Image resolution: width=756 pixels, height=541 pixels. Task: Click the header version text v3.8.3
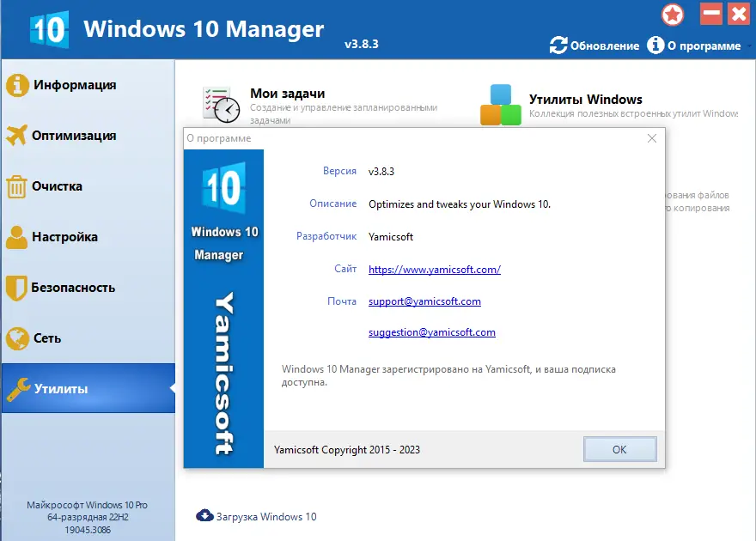[x=361, y=44]
